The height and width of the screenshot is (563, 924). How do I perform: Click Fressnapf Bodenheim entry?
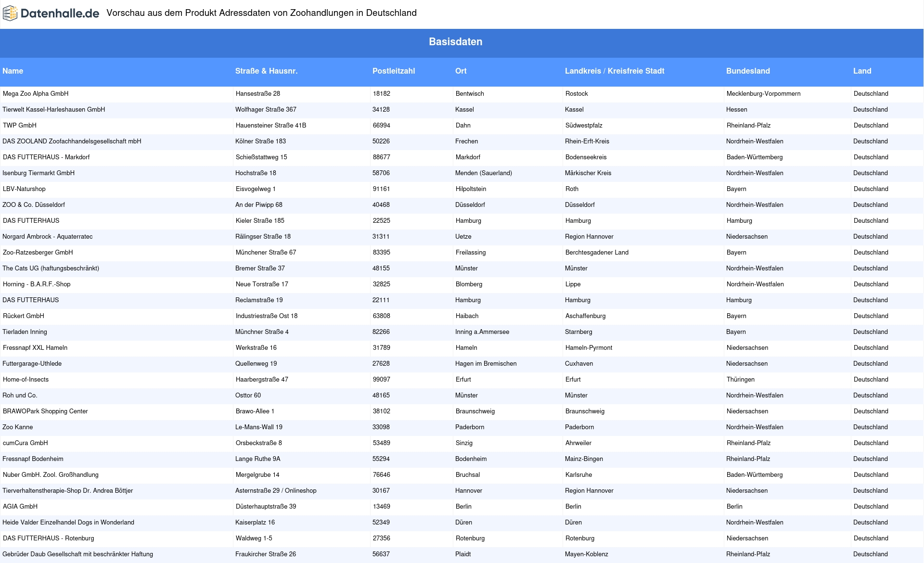[33, 459]
